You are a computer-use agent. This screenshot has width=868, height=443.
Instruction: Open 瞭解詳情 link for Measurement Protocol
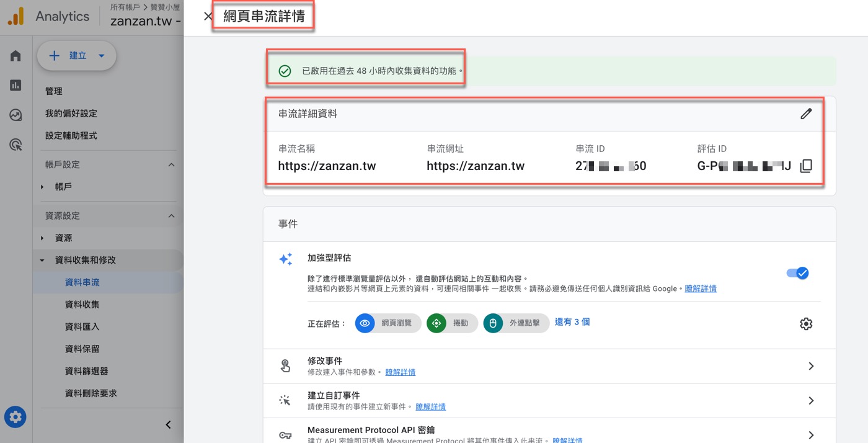pos(567,440)
